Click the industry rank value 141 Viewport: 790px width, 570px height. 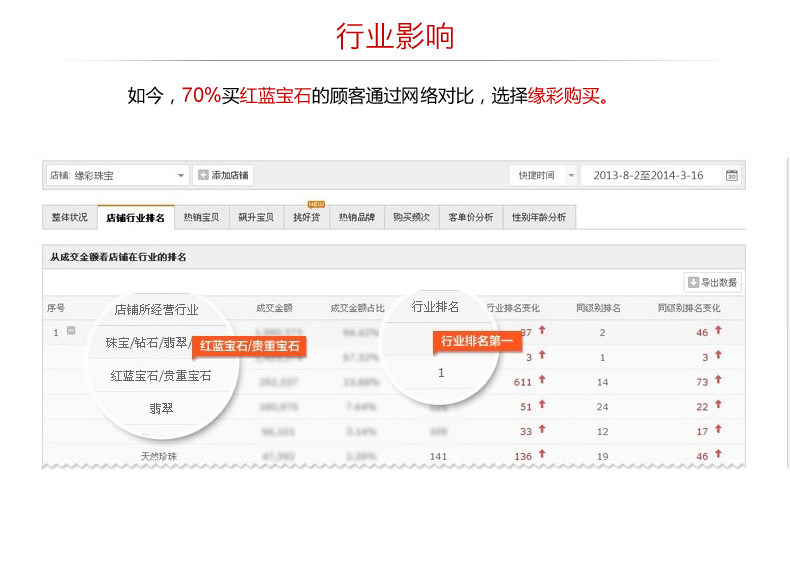pos(438,457)
